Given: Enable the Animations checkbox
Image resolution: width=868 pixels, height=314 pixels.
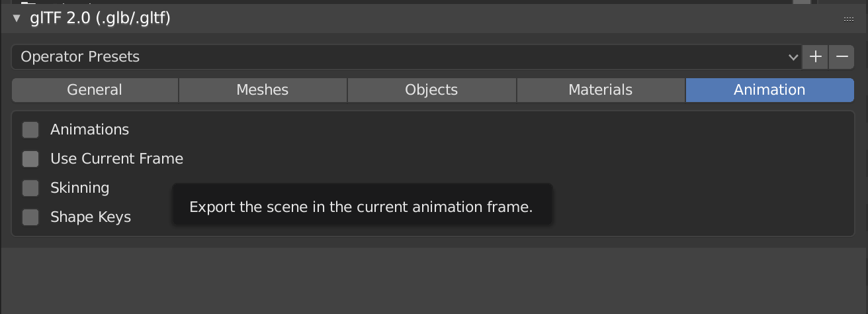Looking at the screenshot, I should pyautogui.click(x=30, y=130).
